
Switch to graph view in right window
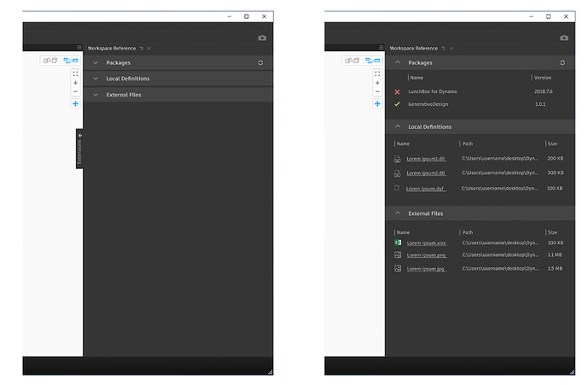tap(372, 61)
